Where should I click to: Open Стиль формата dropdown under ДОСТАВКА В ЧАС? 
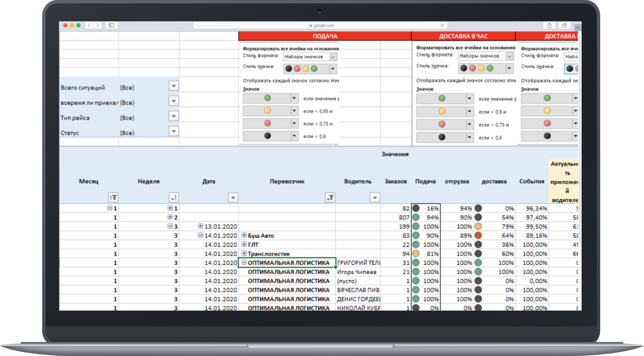[509, 56]
